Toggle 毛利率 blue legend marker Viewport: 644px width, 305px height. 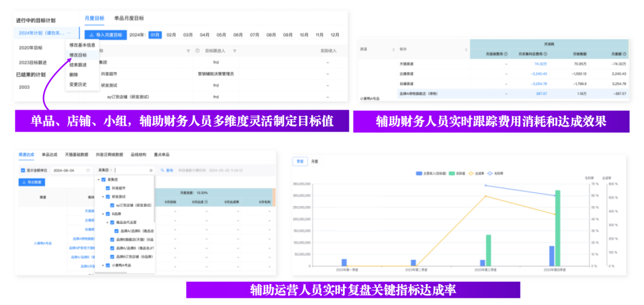pyautogui.click(x=490, y=173)
